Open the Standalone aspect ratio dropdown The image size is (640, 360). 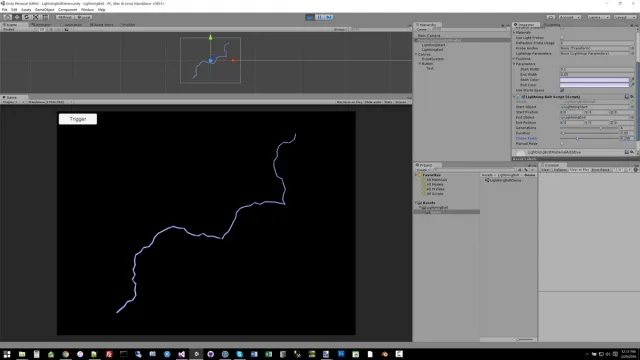pyautogui.click(x=50, y=102)
